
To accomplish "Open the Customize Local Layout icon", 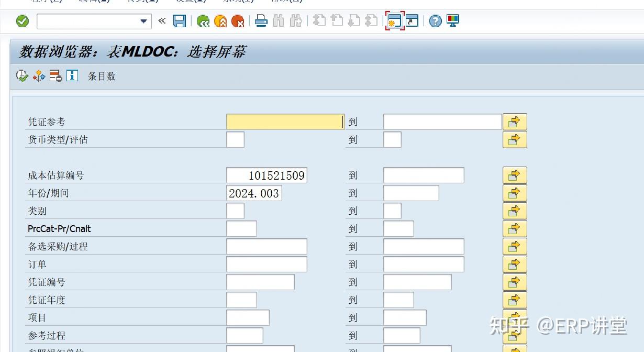I will 451,21.
